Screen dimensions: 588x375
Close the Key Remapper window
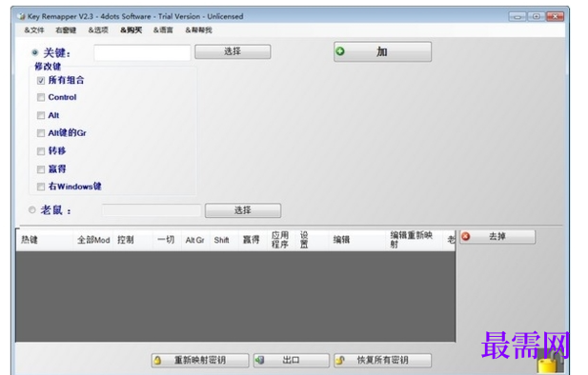(x=555, y=16)
